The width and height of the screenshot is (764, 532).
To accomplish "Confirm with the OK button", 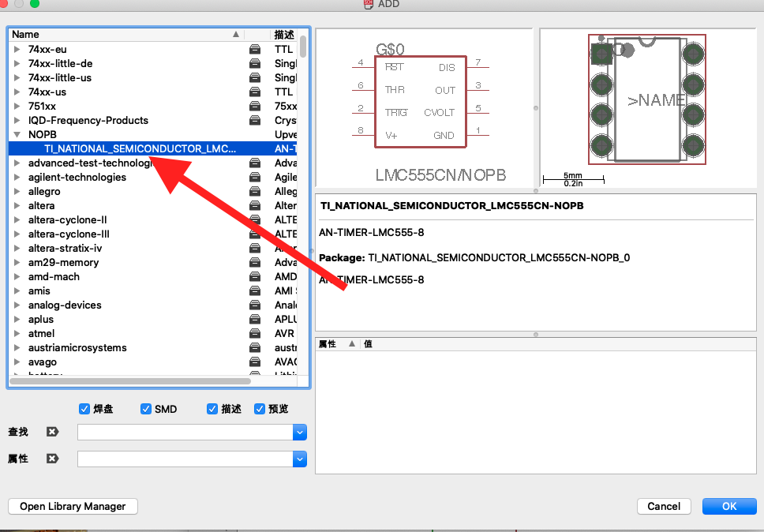I will 729,506.
